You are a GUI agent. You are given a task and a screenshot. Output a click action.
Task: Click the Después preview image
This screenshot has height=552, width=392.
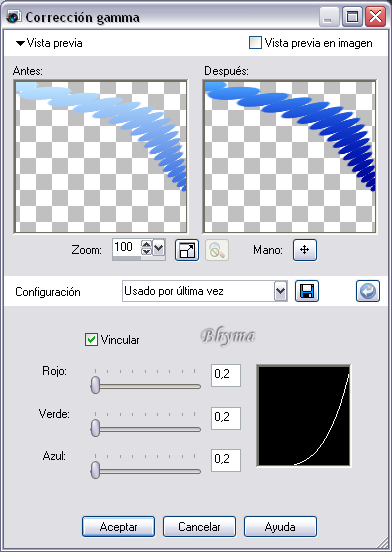click(290, 157)
